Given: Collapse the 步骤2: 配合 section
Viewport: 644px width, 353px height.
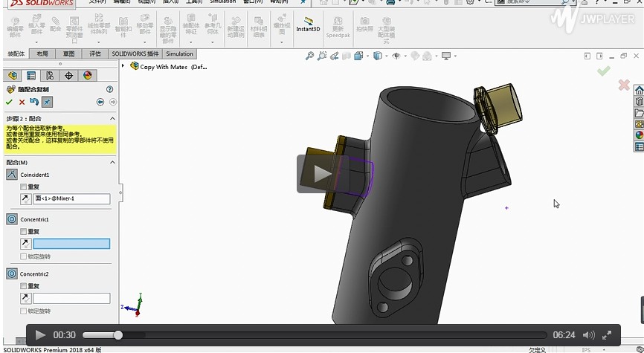Looking at the screenshot, I should (112, 118).
